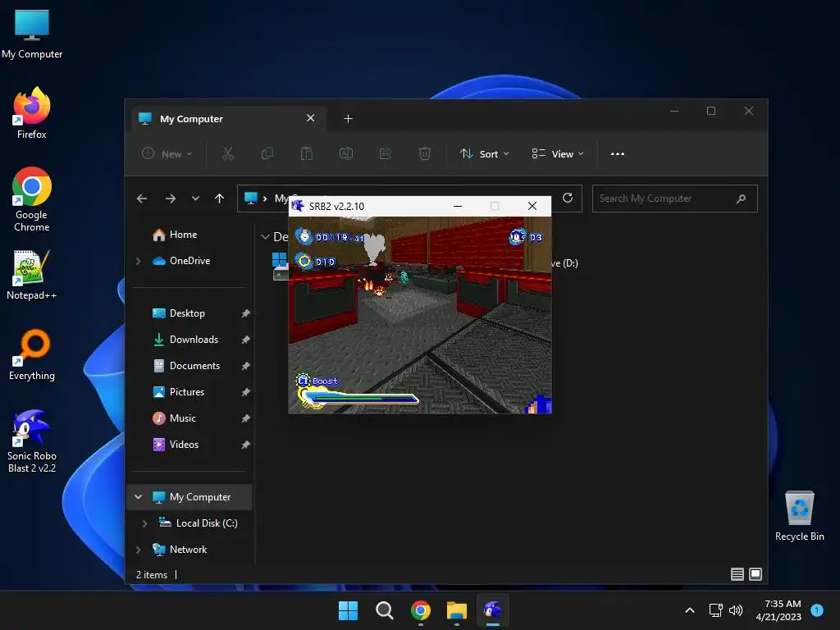Unpin Downloads using its pin icon
This screenshot has height=630, width=840.
[245, 340]
